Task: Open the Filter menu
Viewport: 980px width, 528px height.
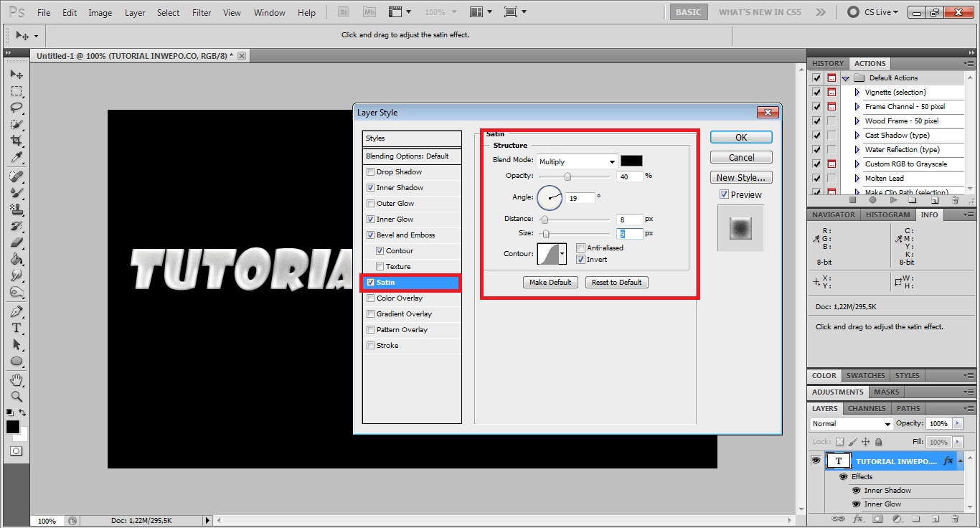Action: [x=202, y=13]
